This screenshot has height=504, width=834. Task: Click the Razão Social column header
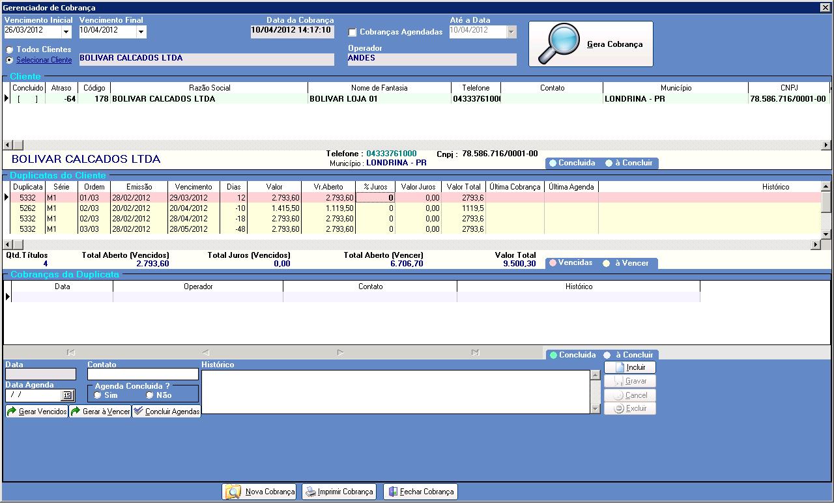pos(210,88)
